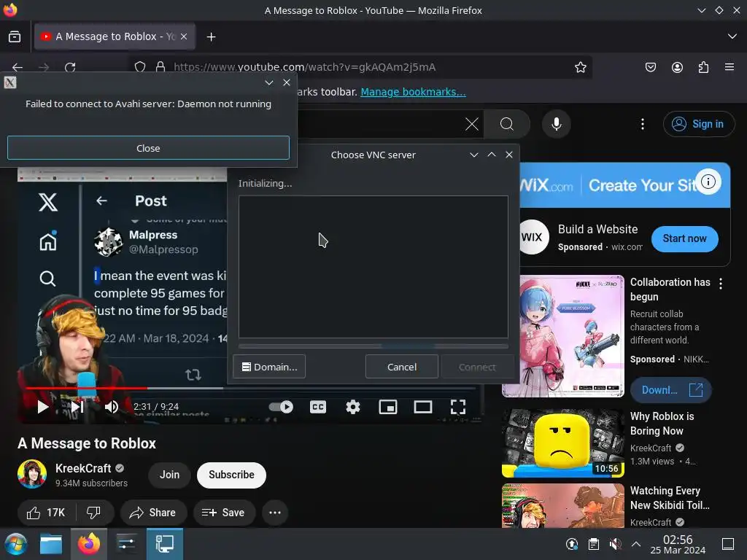Like the video 17K thumbs up

coord(46,513)
